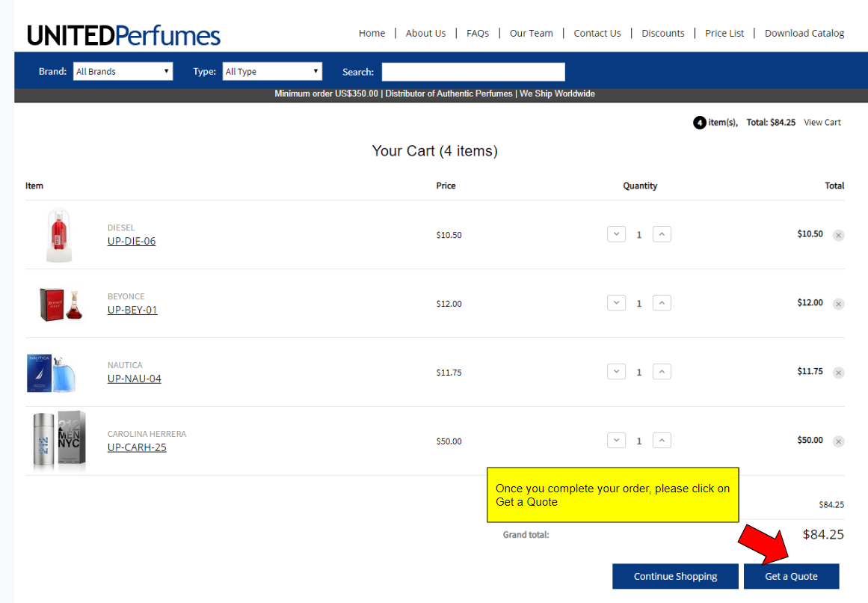Click the Search text field
The height and width of the screenshot is (603, 868).
click(x=473, y=72)
